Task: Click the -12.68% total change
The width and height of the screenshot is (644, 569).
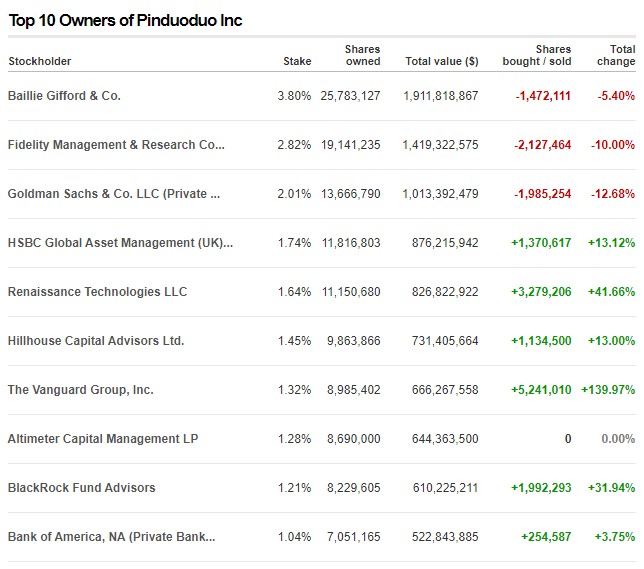Action: 613,194
